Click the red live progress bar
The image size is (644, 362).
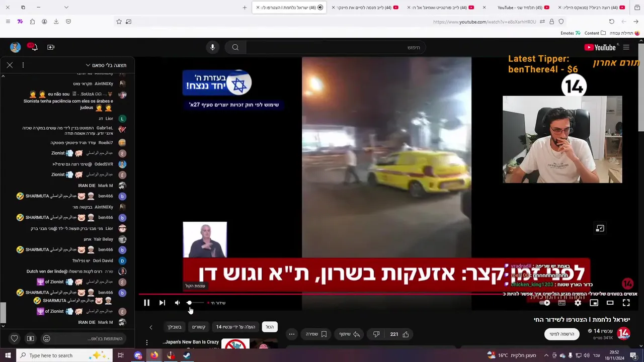[x=322, y=295]
